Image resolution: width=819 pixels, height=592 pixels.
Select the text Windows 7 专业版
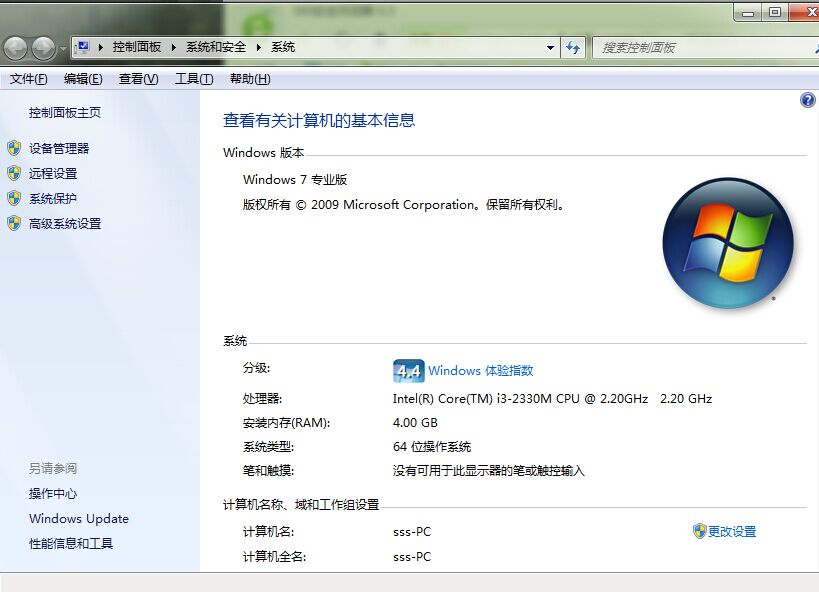[x=295, y=180]
